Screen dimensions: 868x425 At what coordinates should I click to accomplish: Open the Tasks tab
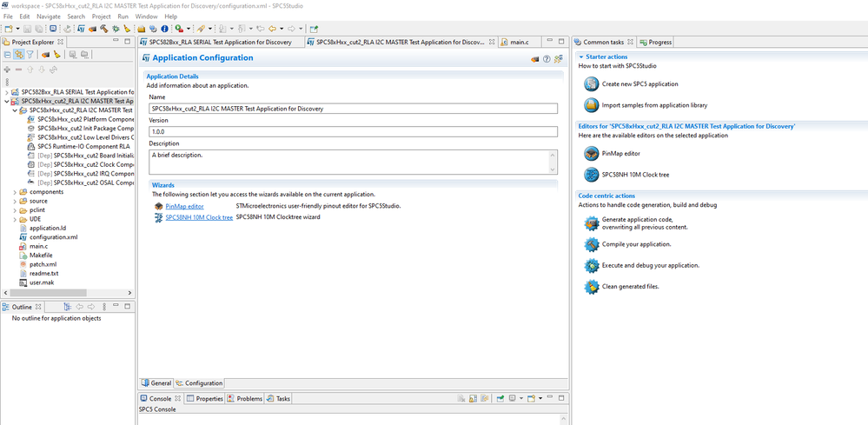click(278, 398)
